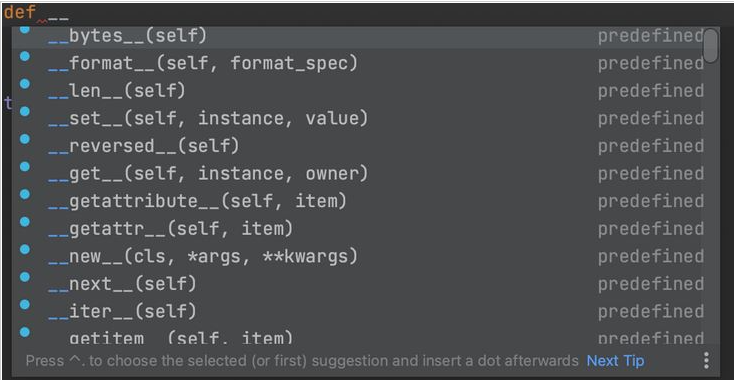Screen dimensions: 734x380
Task: Choose the __get__(self, instance, owner) entry
Action: coord(358,173)
